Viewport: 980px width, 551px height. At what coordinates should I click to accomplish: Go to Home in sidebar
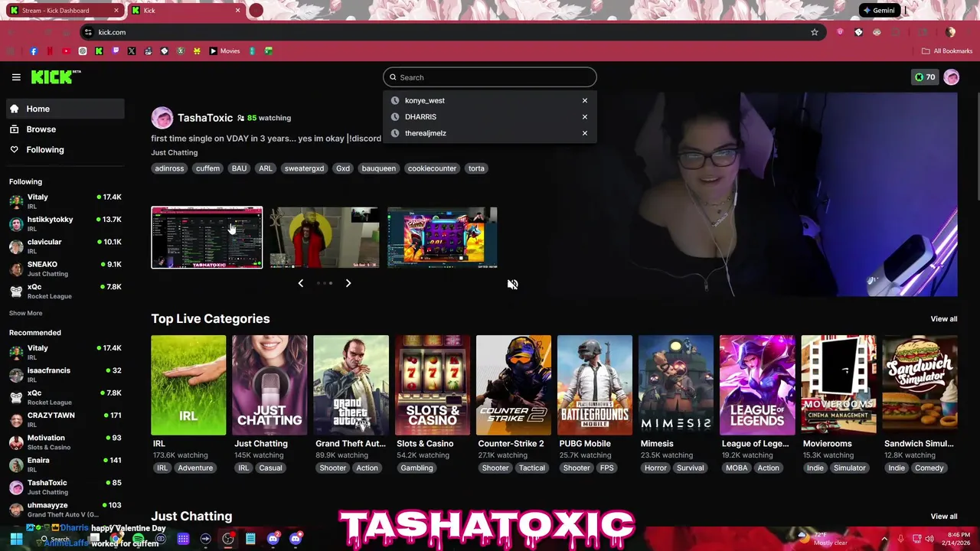coord(65,109)
